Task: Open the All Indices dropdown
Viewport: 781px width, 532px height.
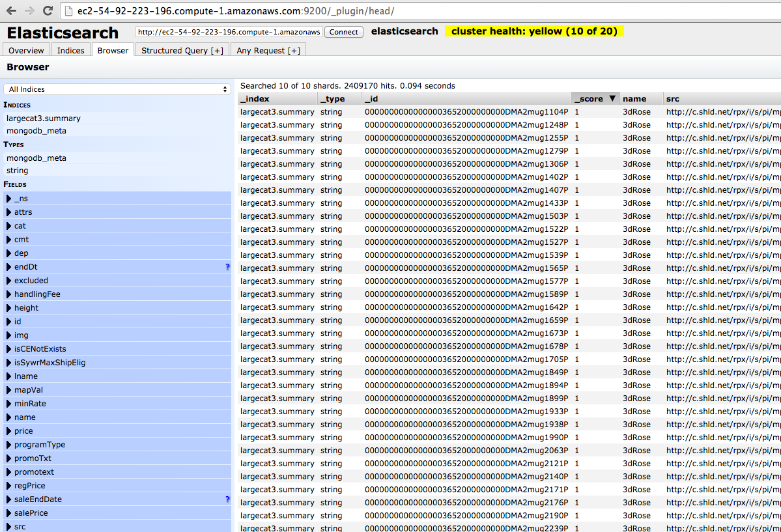Action: coord(117,89)
